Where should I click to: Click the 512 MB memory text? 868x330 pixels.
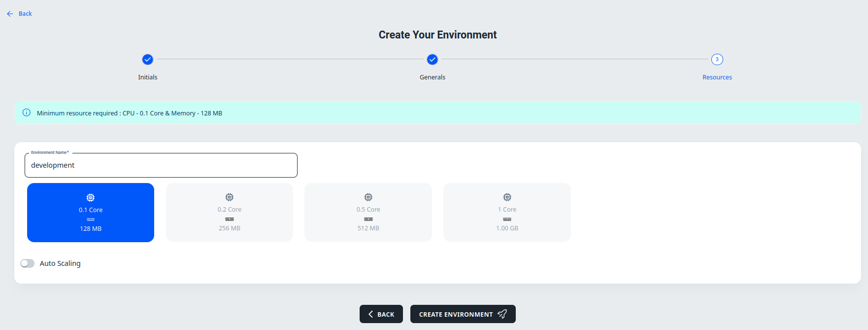click(x=368, y=228)
